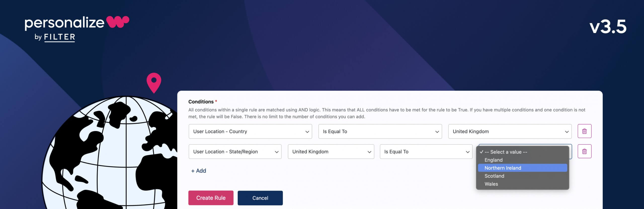Viewport: 644px width, 209px height.
Task: Select England from the dropdown options
Action: click(x=493, y=160)
